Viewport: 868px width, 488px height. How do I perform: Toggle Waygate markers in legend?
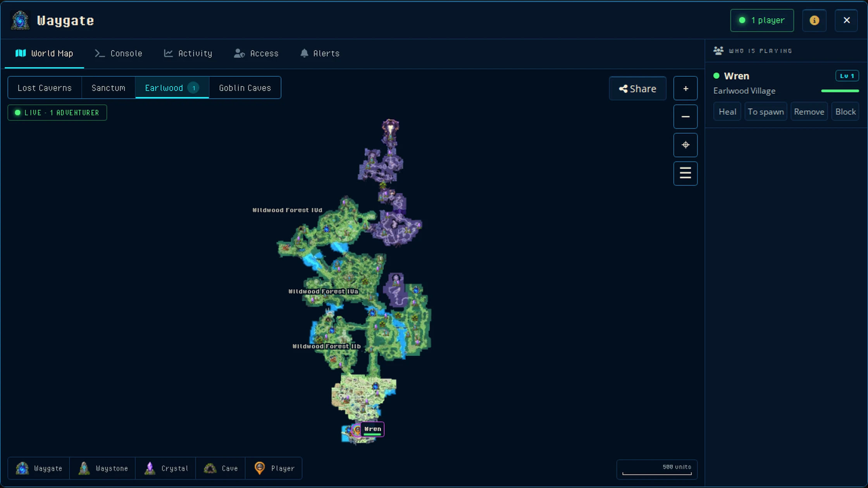tap(39, 468)
